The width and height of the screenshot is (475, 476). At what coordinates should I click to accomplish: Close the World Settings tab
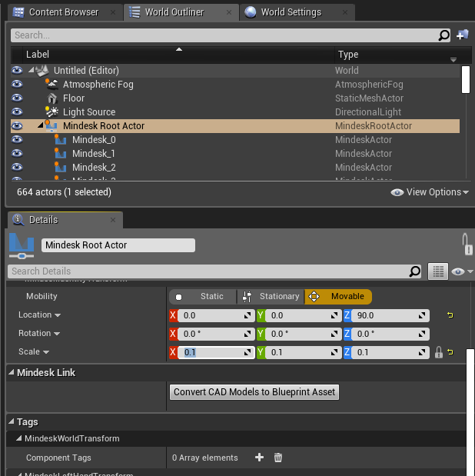pos(345,12)
